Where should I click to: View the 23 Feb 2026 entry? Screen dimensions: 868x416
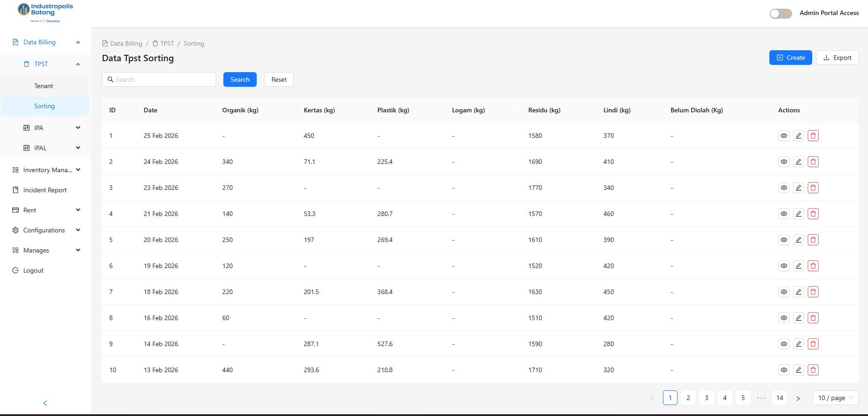[784, 188]
